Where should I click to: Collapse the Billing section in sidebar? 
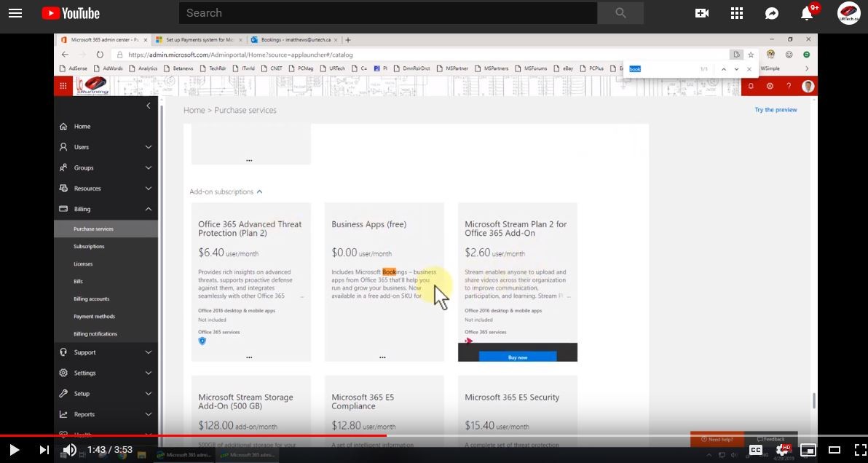[148, 209]
